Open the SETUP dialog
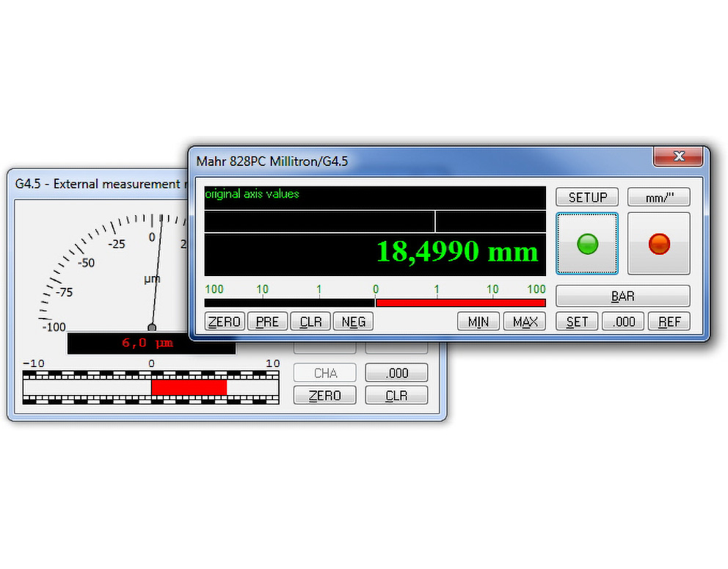Screen dimensions: 728x569 (587, 197)
